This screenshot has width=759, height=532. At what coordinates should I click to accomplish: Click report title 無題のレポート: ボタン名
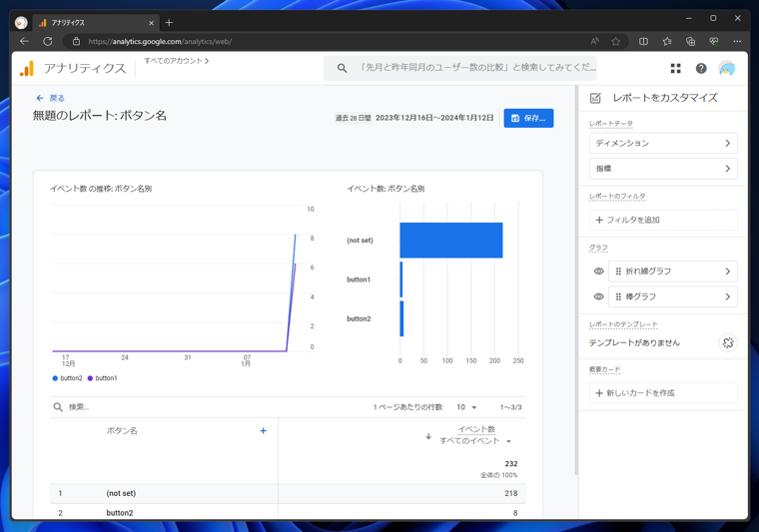(x=100, y=116)
